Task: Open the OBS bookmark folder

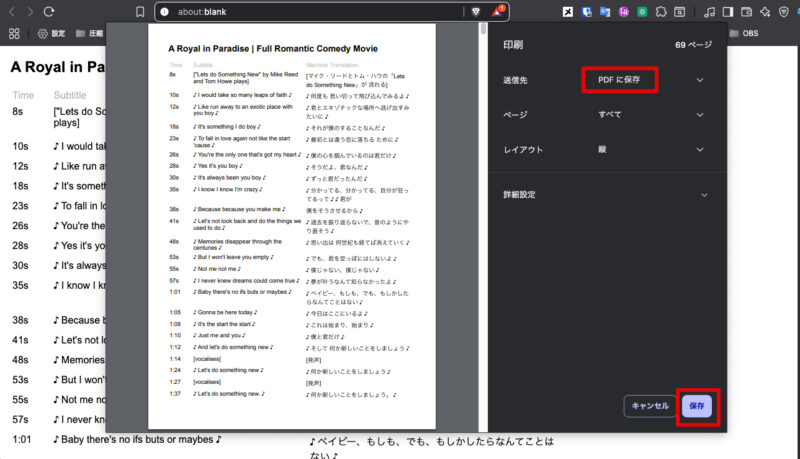Action: [x=744, y=33]
